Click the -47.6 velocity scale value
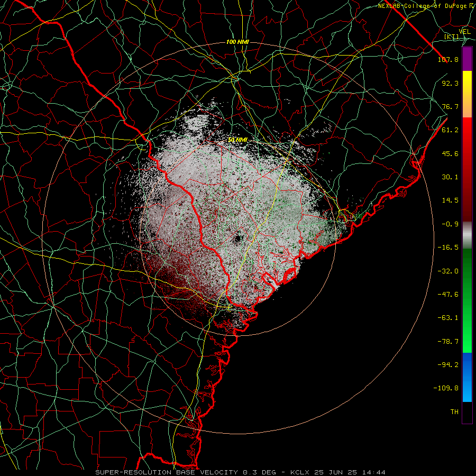Viewport: 476px width, 476px height. tap(448, 295)
